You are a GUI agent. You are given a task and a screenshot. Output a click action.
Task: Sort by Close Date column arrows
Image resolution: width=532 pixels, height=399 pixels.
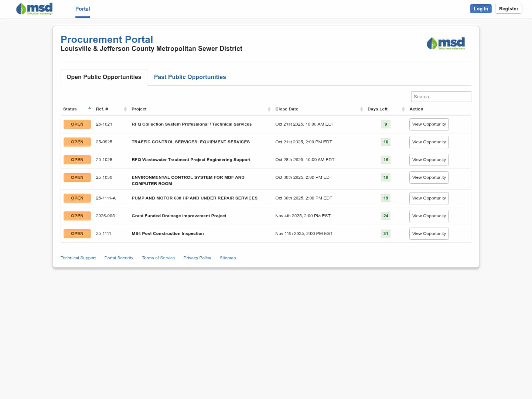(x=361, y=109)
